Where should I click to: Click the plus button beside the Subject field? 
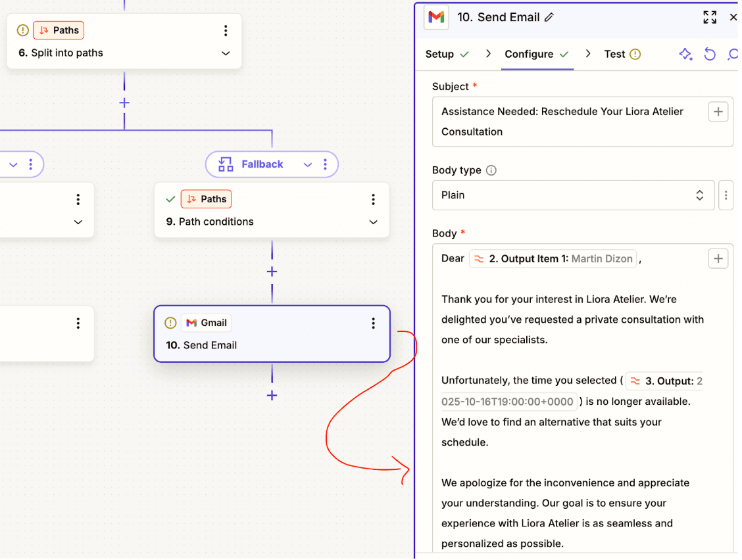click(718, 111)
